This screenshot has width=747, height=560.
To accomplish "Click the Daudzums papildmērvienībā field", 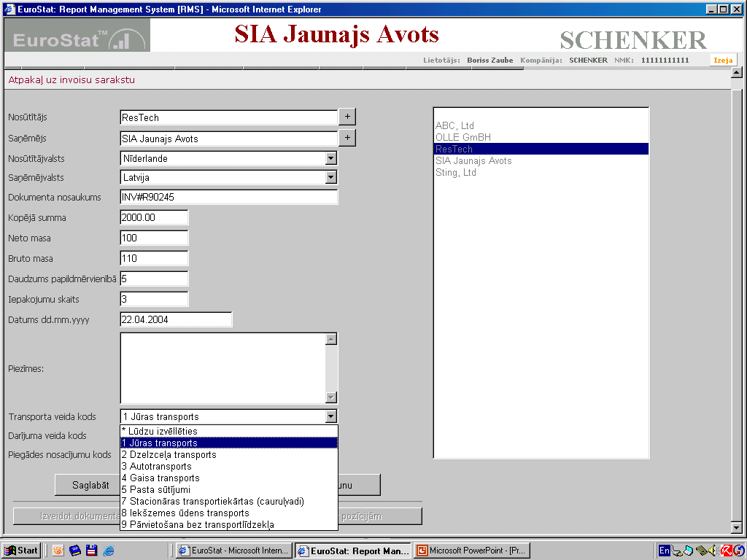I will tap(154, 279).
